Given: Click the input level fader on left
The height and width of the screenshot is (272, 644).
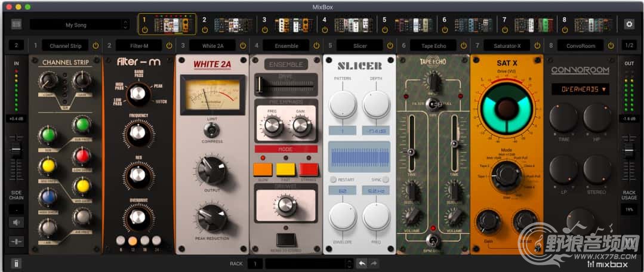Looking at the screenshot, I should (17, 149).
